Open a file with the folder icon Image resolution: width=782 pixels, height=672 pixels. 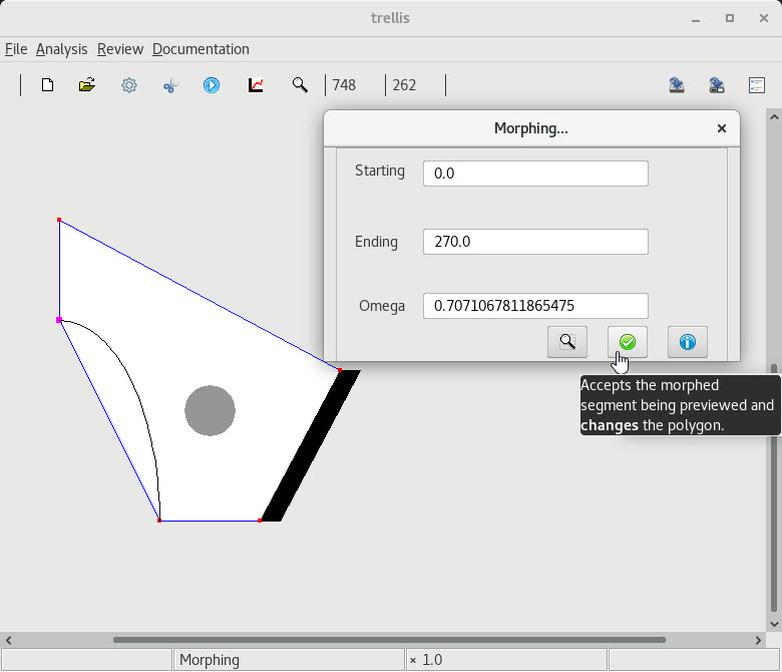tap(87, 85)
